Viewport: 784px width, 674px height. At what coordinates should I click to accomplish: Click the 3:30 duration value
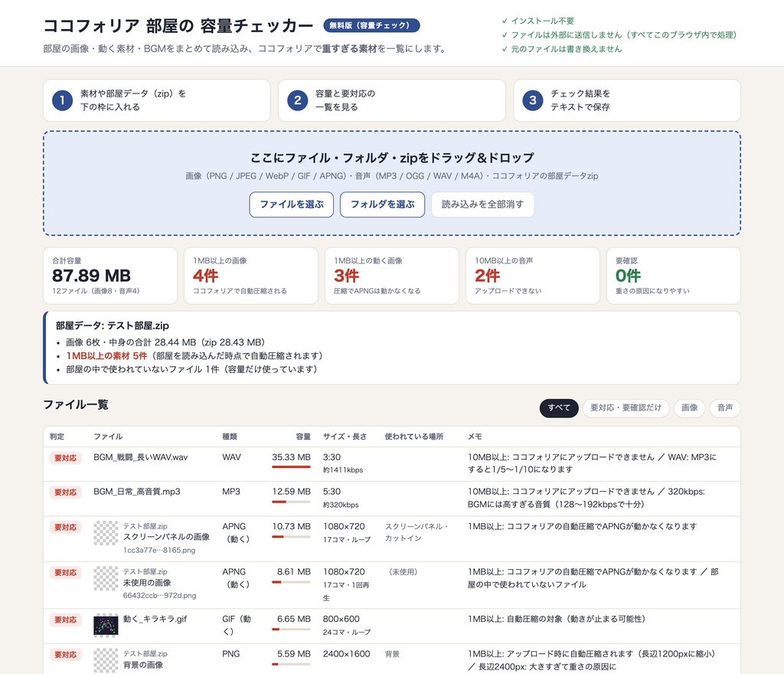coord(332,457)
